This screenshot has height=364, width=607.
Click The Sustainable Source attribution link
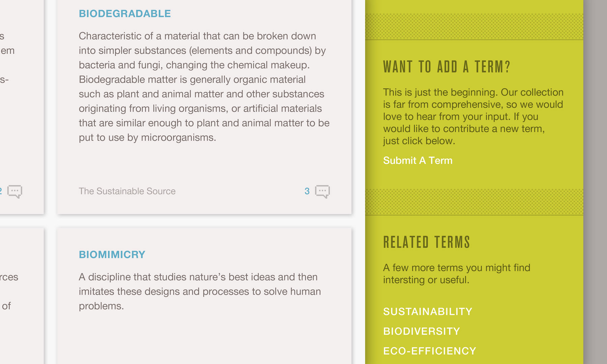[x=127, y=191]
